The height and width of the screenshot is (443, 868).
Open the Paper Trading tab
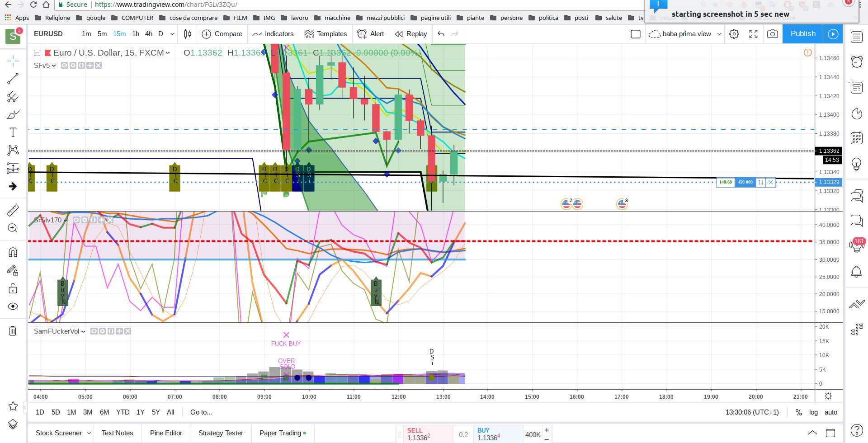[283, 433]
